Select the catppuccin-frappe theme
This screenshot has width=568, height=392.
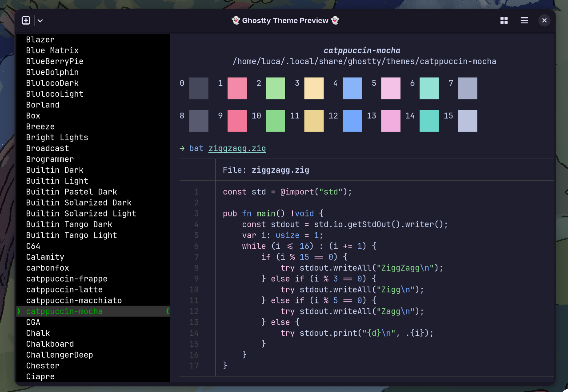tap(93, 279)
